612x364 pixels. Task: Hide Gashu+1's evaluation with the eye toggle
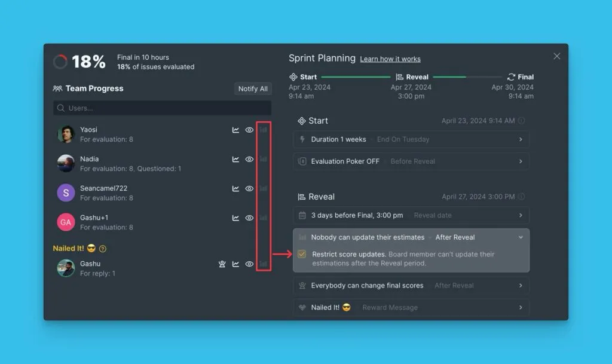(x=249, y=218)
